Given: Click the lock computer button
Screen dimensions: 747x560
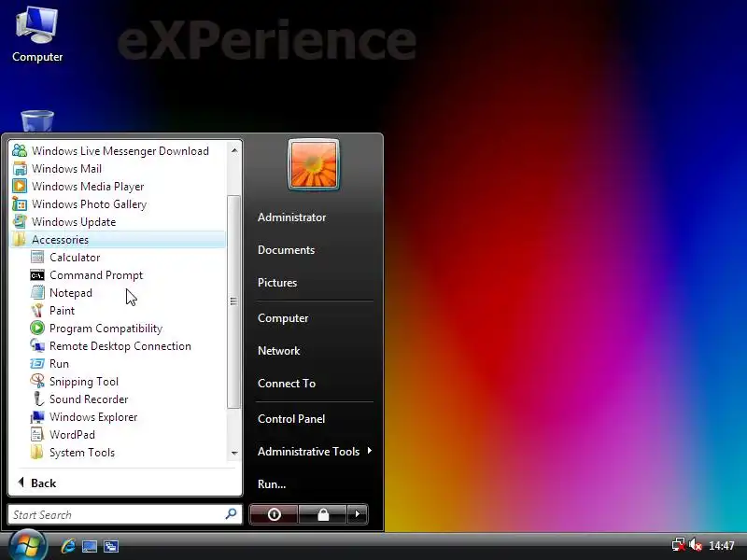Looking at the screenshot, I should point(323,514).
